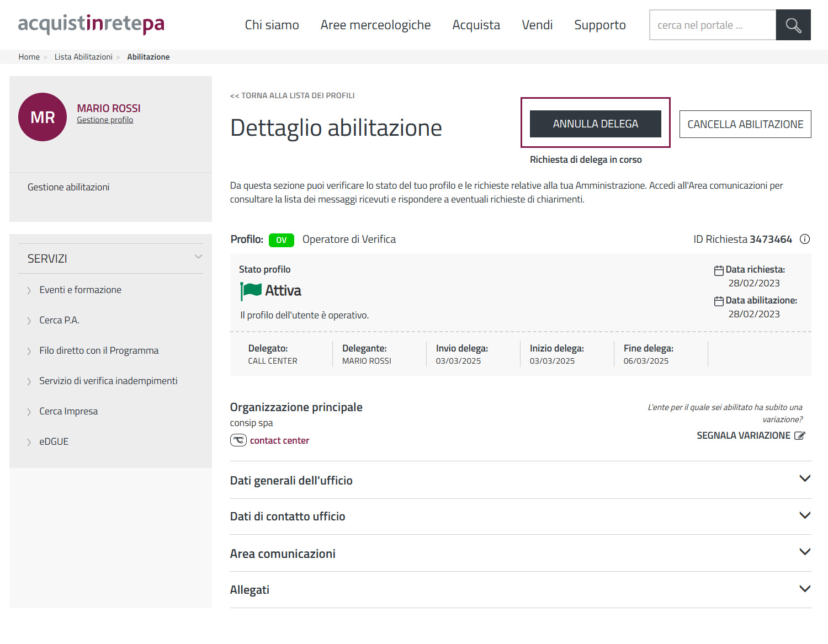The image size is (828, 644).
Task: Click the green Attiva flag icon
Action: pos(251,291)
